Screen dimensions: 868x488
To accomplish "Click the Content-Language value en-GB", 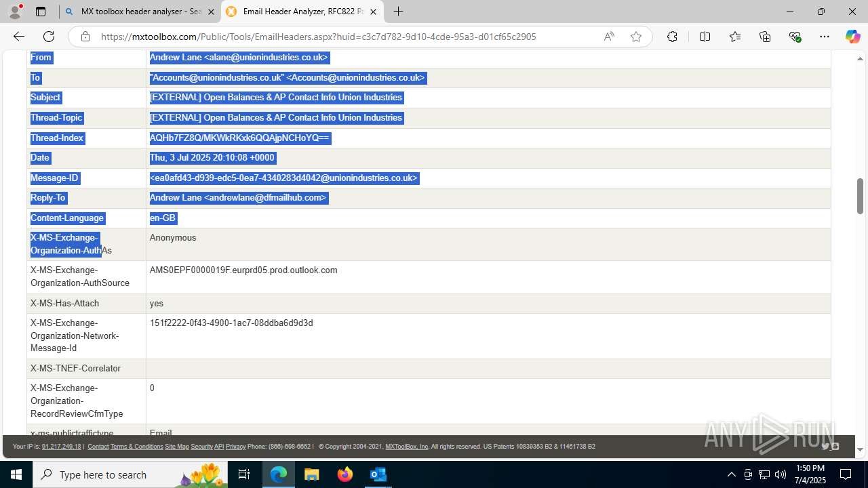I will point(163,218).
